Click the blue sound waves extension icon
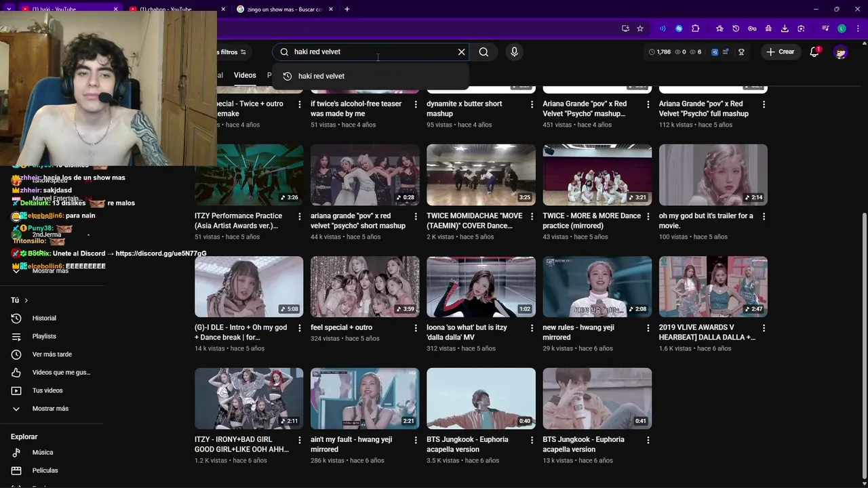 click(663, 28)
